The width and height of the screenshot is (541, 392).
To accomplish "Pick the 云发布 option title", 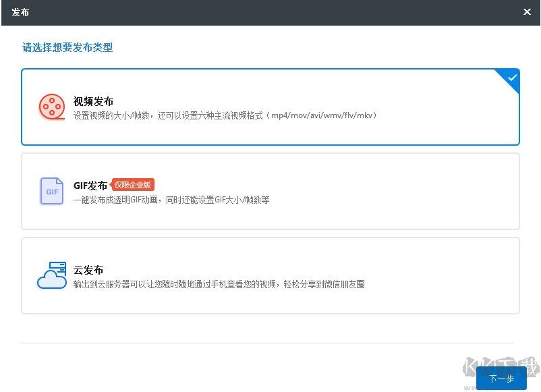I will click(x=88, y=270).
